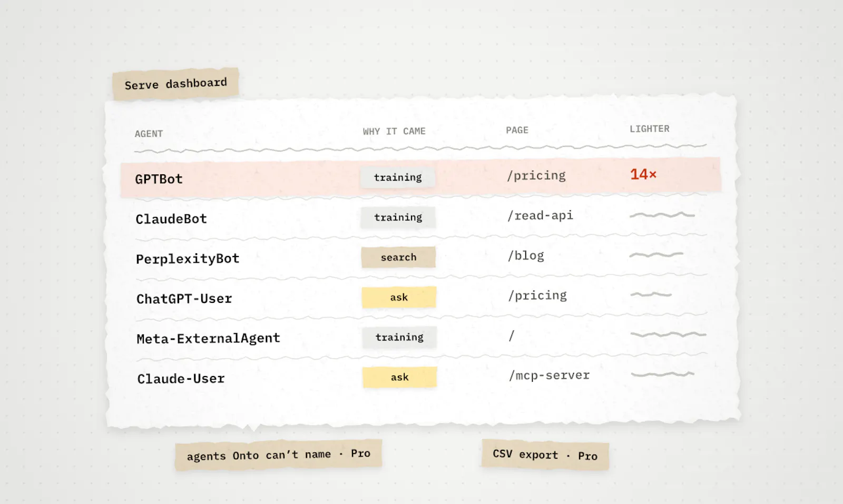Viewport: 843px width, 504px height.
Task: Select the ClaudeBot agent name
Action: click(171, 219)
